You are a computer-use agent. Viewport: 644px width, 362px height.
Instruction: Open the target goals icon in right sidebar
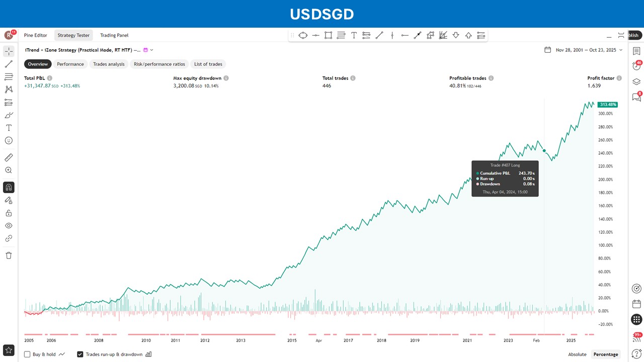(x=636, y=289)
